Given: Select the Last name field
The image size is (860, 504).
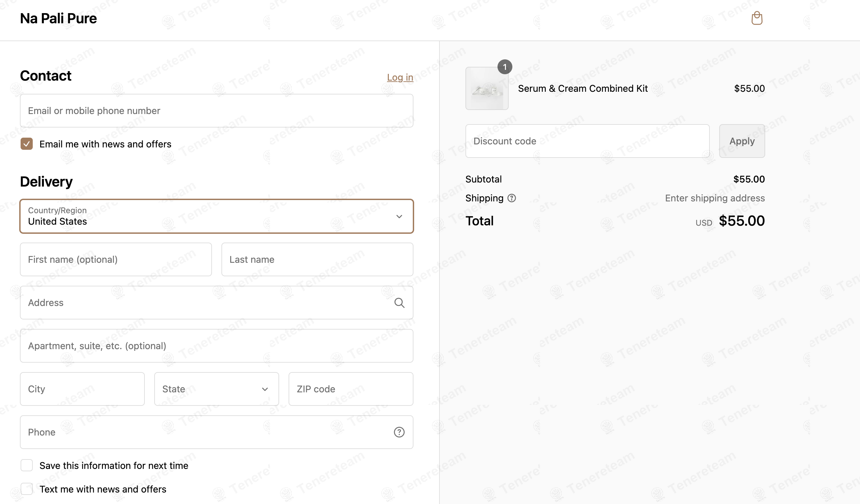Looking at the screenshot, I should tap(317, 259).
